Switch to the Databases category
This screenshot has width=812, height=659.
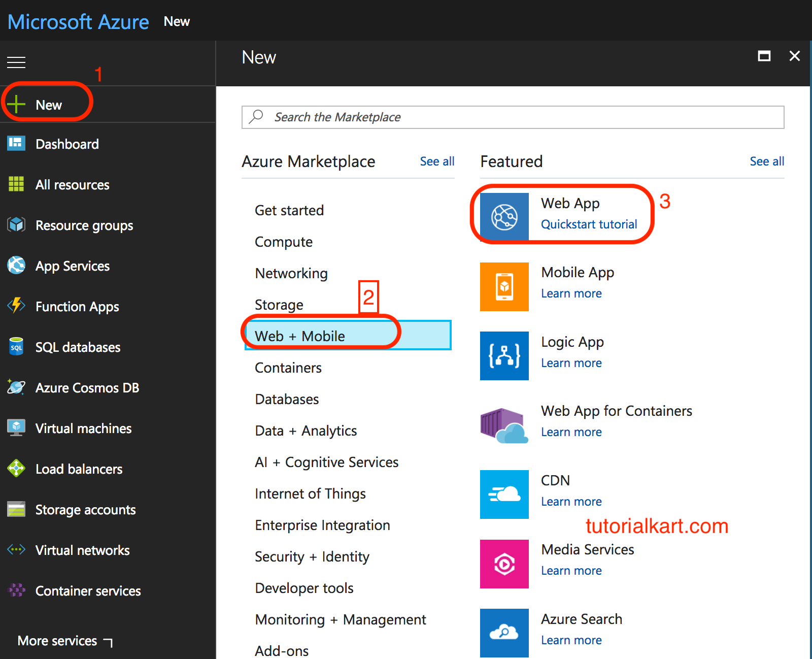coord(287,399)
